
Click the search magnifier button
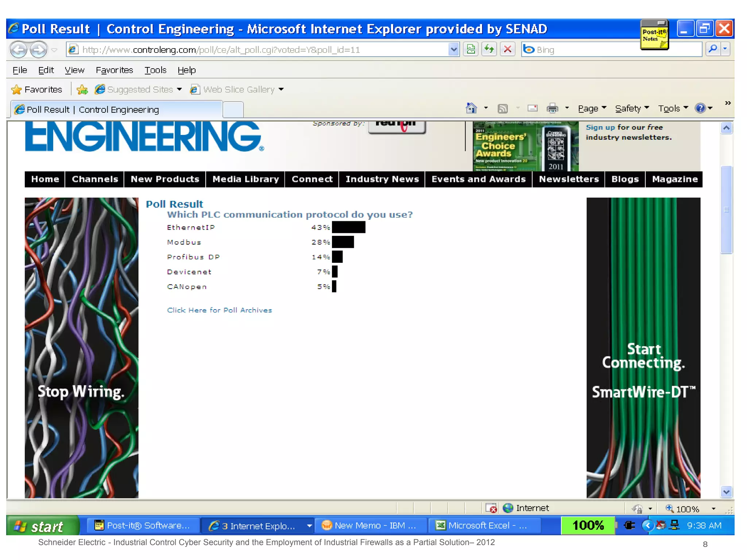(712, 49)
